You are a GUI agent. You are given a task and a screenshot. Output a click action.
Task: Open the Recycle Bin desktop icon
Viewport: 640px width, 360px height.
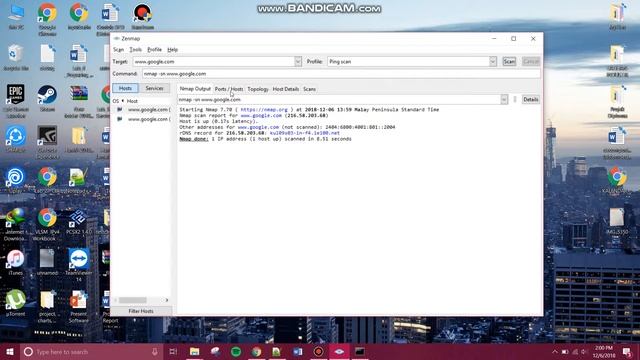16,58
